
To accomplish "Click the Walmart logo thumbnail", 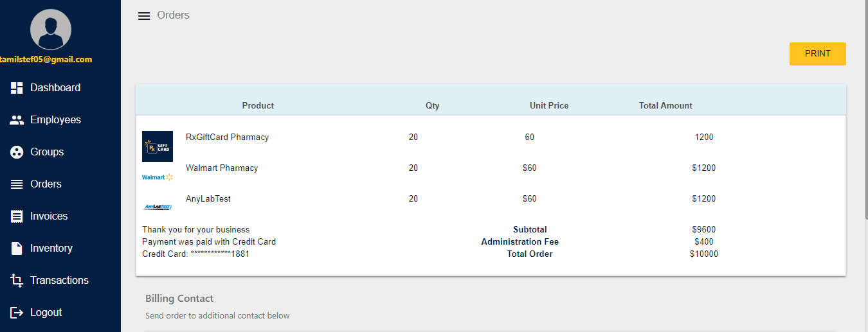I will click(x=158, y=177).
